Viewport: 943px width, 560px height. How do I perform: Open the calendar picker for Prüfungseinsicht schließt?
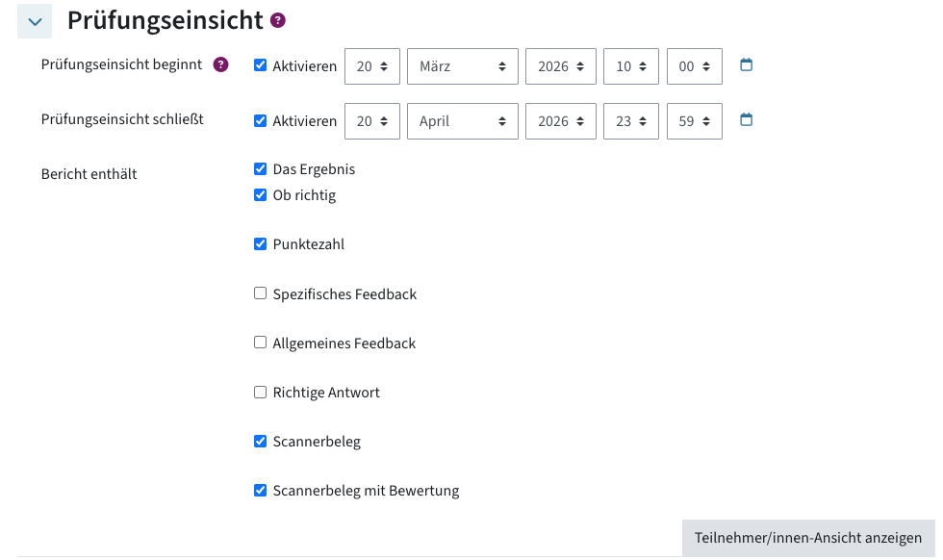[746, 120]
